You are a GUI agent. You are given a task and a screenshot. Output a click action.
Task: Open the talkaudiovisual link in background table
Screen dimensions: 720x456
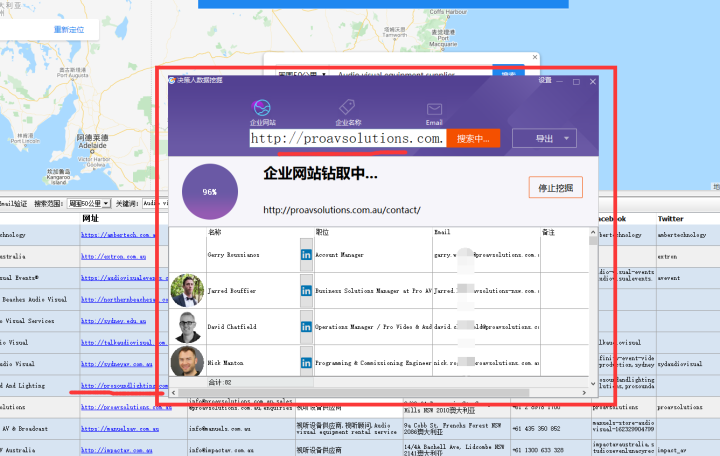(x=124, y=342)
